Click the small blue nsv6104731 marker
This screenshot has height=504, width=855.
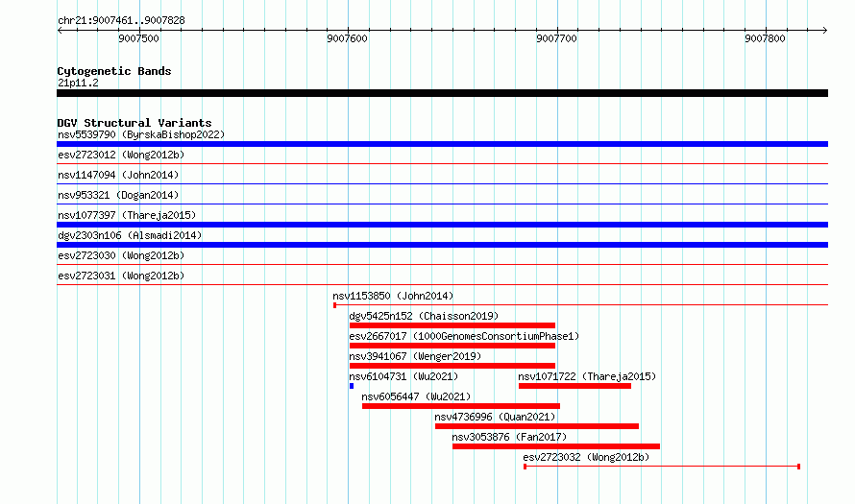point(352,386)
